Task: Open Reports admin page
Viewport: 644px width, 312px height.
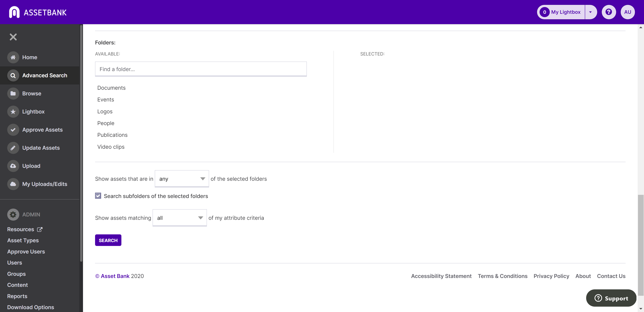Action: tap(17, 296)
